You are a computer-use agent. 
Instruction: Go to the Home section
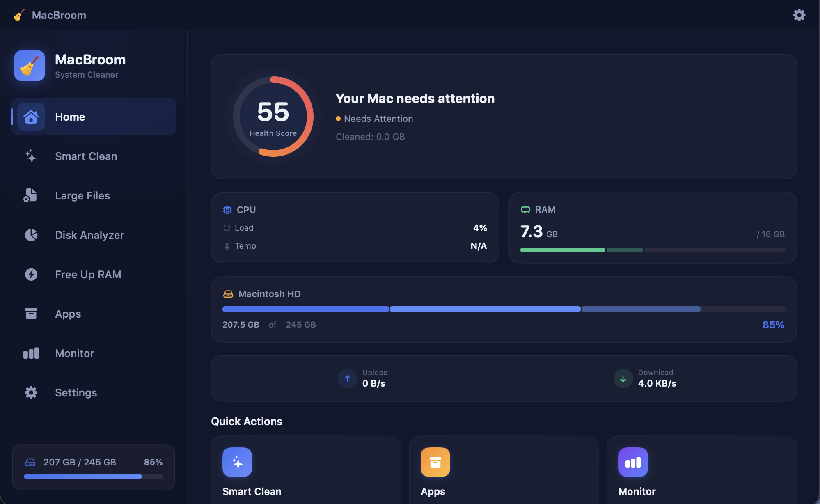click(94, 117)
